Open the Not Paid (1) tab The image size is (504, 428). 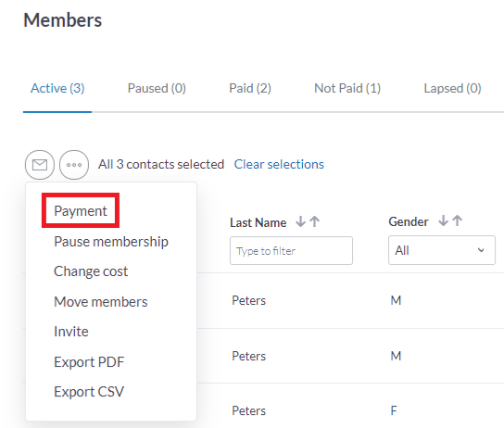[347, 88]
